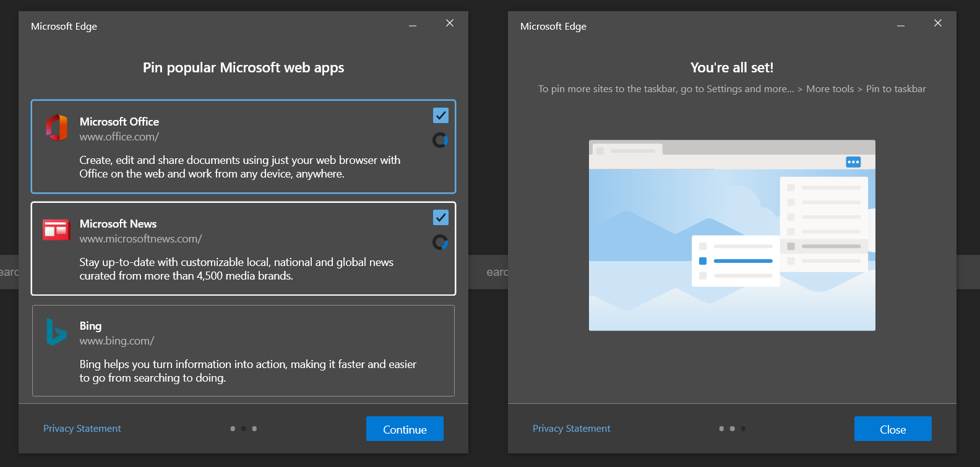980x467 pixels.
Task: Open Privacy Statement in the You're all set dialog
Action: click(571, 429)
